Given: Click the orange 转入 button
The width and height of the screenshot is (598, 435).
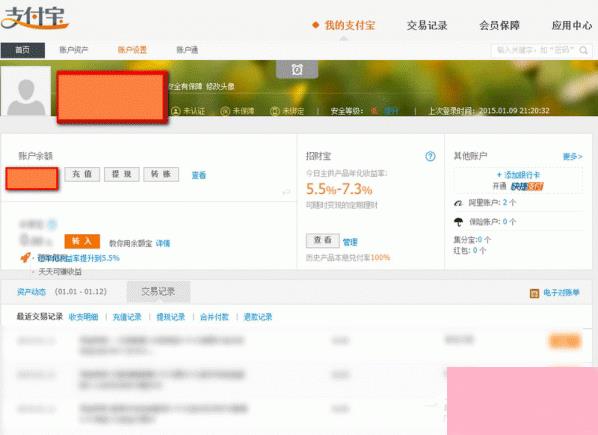Looking at the screenshot, I should click(x=82, y=241).
